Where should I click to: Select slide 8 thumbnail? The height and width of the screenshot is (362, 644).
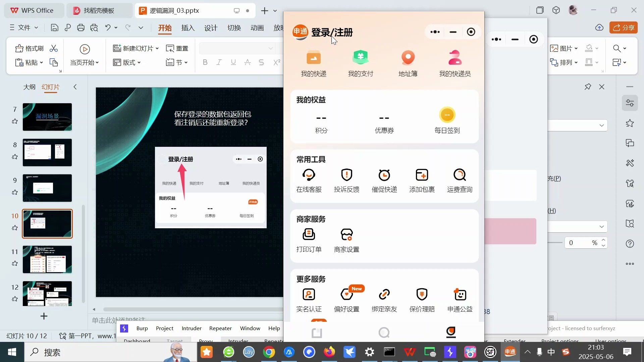(x=47, y=153)
